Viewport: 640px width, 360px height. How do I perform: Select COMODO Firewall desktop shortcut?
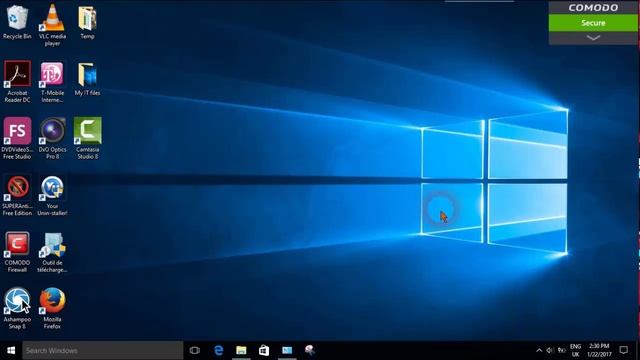pyautogui.click(x=17, y=252)
